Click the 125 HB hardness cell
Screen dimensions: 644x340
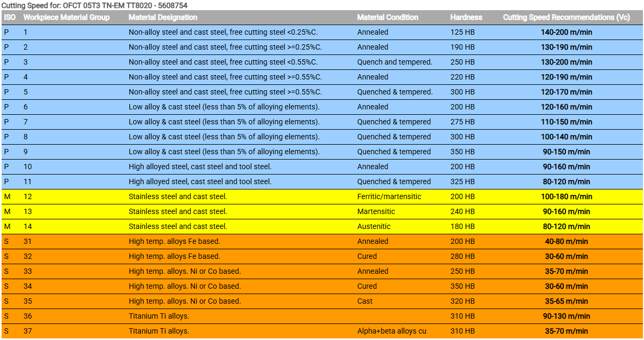coord(462,32)
